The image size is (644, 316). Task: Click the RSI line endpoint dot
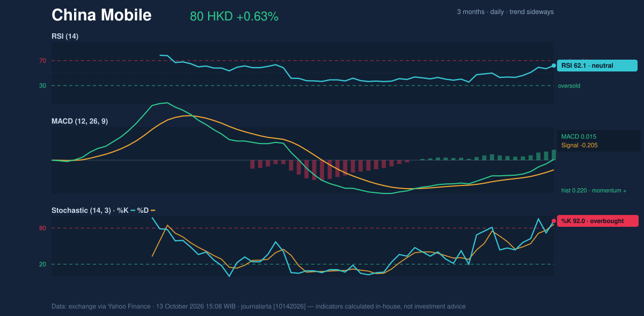pyautogui.click(x=554, y=66)
